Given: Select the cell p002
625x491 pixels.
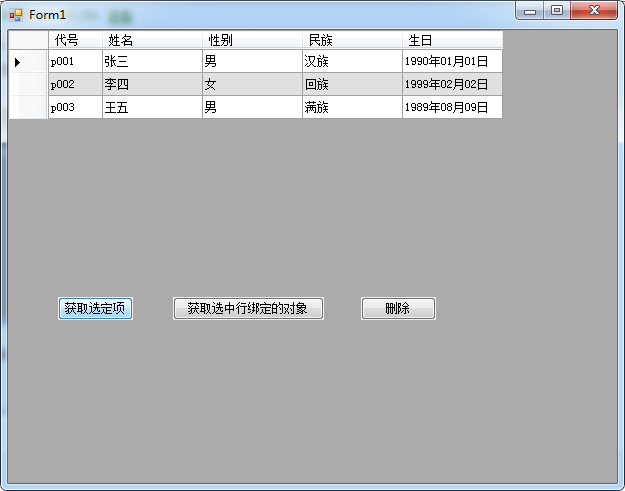Looking at the screenshot, I should [x=75, y=84].
